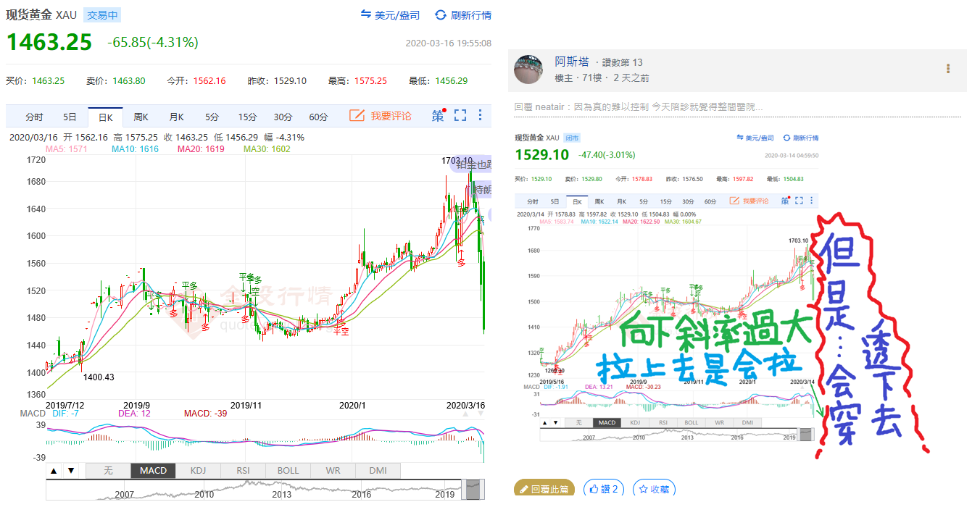Select the 无 indicator option
The image size is (980, 515).
click(x=108, y=471)
